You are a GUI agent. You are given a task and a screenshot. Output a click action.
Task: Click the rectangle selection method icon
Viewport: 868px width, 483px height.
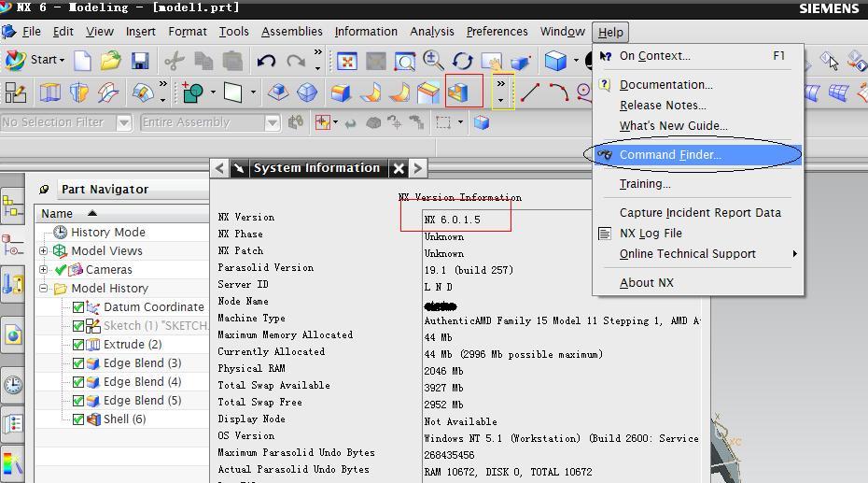click(443, 122)
